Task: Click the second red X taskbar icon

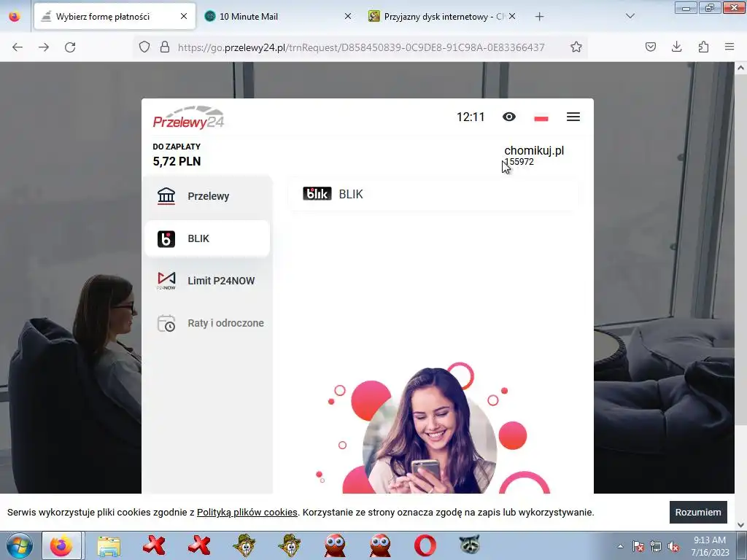Action: 199,545
